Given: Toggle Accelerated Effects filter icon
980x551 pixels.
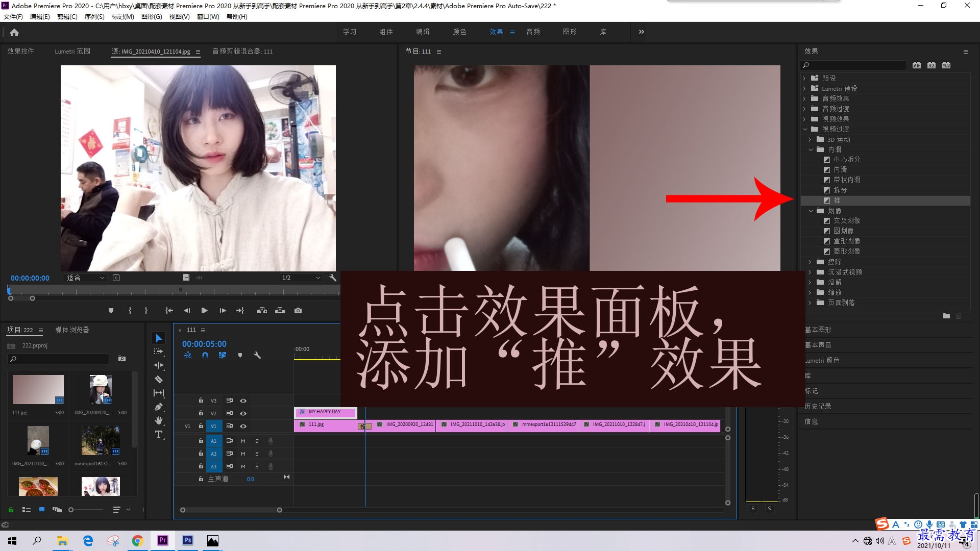Looking at the screenshot, I should click(x=917, y=65).
